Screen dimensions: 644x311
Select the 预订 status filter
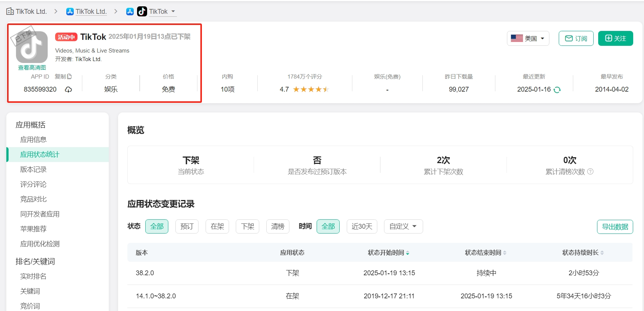[x=187, y=226]
